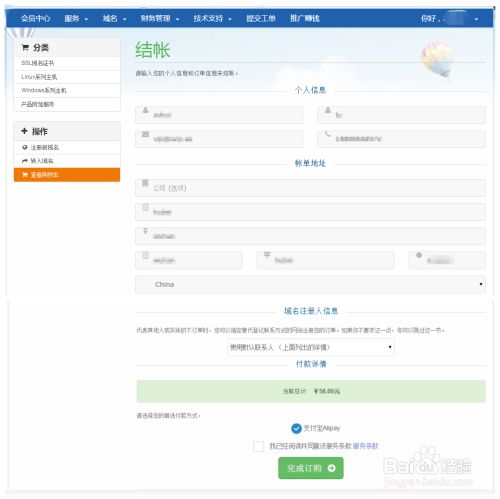The image size is (500, 499).
Task: Select the 支付宝Alipay payment radio button
Action: 296,428
